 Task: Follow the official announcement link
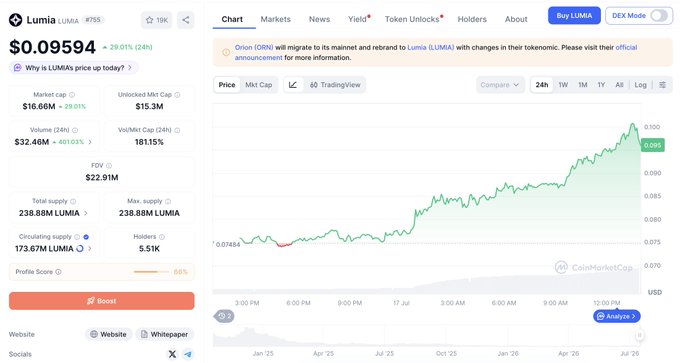[626, 47]
